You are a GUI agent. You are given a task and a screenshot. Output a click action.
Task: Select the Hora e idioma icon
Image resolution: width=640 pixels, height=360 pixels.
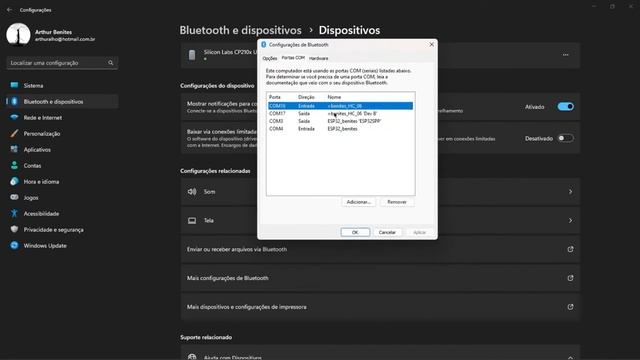pyautogui.click(x=14, y=181)
